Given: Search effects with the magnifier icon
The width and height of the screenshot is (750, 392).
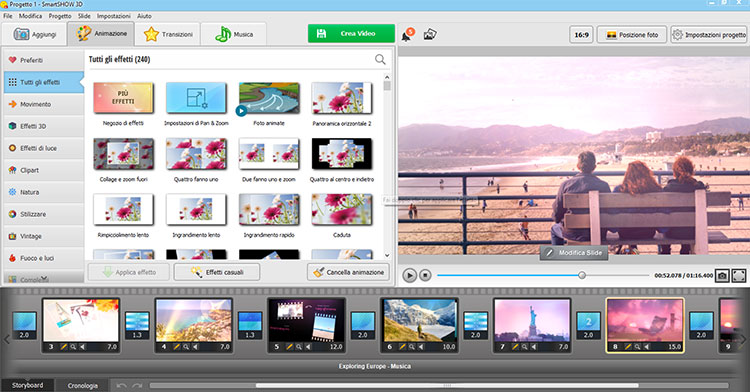Looking at the screenshot, I should coord(380,59).
